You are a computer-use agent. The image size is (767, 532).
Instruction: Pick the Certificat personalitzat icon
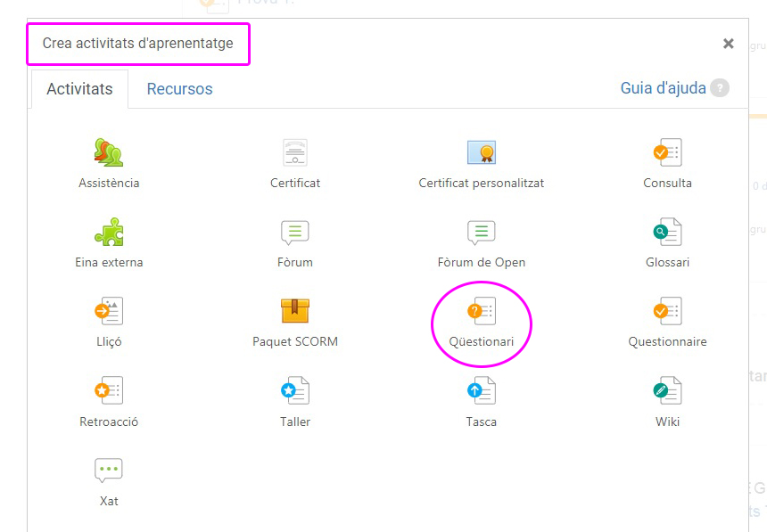point(482,152)
